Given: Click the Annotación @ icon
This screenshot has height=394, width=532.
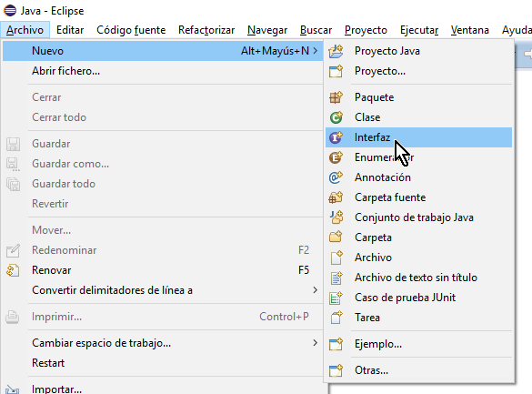Looking at the screenshot, I should (x=336, y=177).
